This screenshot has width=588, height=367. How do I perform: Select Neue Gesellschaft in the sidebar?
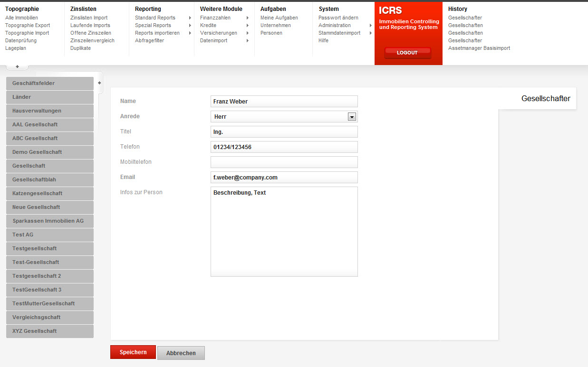(x=50, y=207)
